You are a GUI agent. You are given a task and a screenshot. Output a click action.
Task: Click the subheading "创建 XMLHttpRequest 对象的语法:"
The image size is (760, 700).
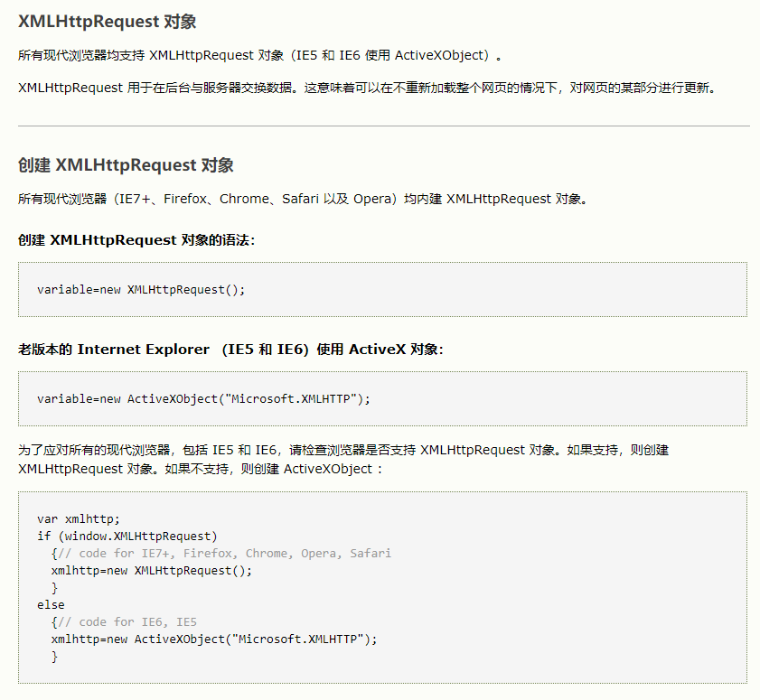[136, 240]
